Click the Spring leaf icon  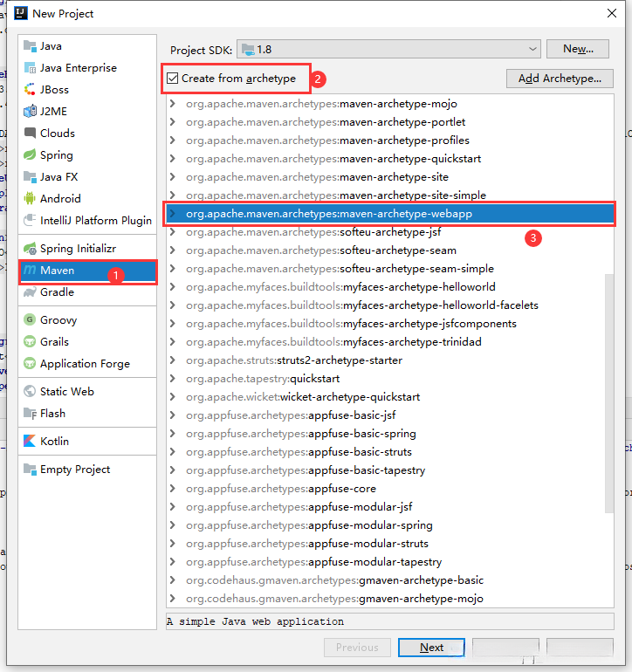(30, 154)
